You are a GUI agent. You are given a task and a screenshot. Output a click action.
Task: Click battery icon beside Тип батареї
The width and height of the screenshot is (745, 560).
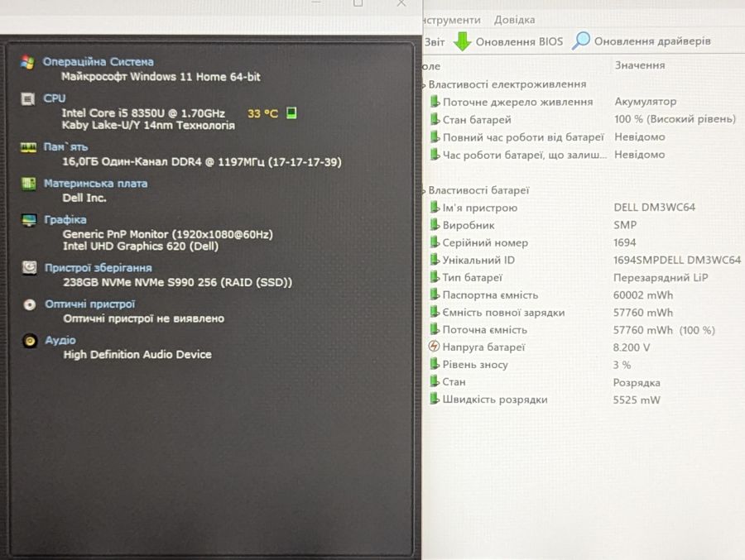pos(435,277)
